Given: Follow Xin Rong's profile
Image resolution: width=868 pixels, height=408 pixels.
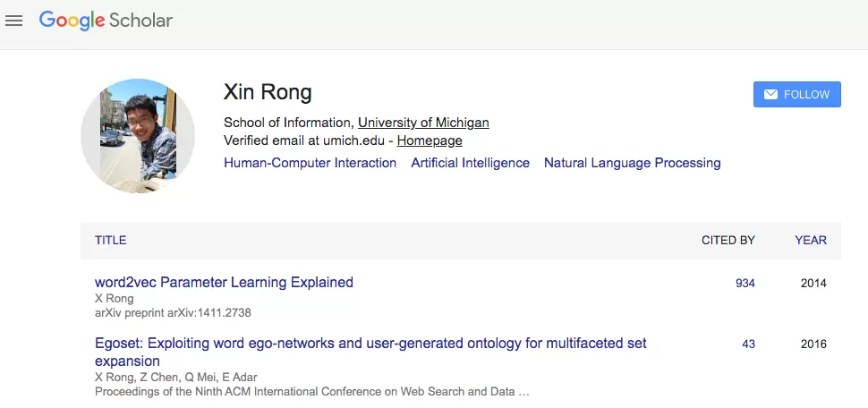Looking at the screenshot, I should [796, 95].
